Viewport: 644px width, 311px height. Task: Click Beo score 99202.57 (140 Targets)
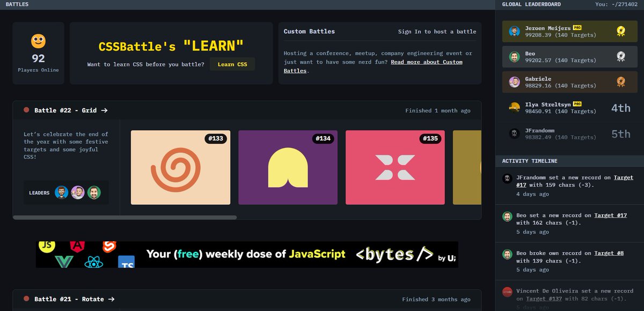tap(560, 61)
